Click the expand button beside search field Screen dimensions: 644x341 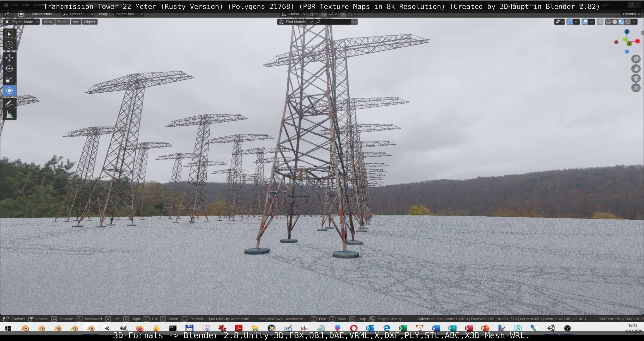[354, 22]
